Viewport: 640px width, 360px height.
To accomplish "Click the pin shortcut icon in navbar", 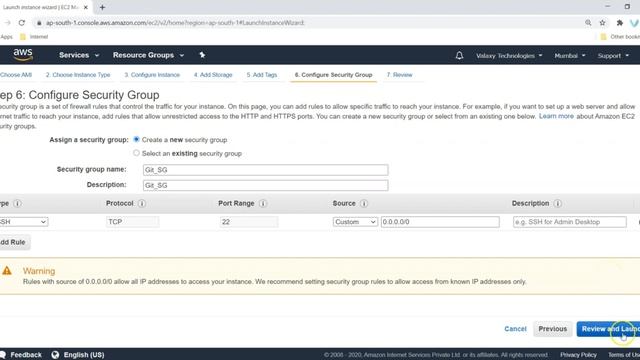I will point(202,55).
